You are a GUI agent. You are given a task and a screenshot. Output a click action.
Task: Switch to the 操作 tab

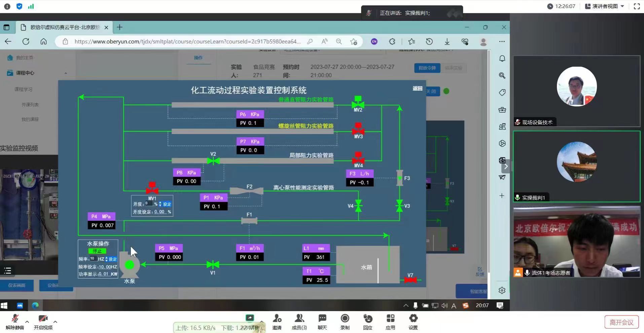pyautogui.click(x=198, y=58)
